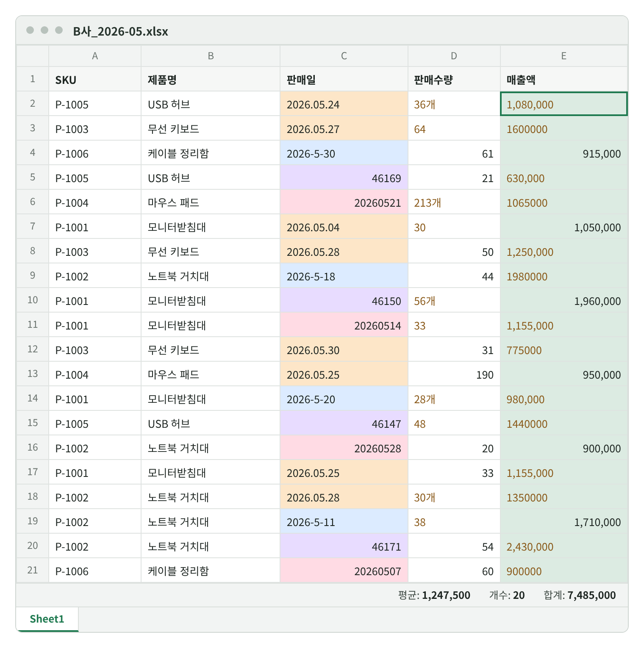The width and height of the screenshot is (644, 648).
Task: Select the cell showing 1,080,000
Action: [x=564, y=104]
